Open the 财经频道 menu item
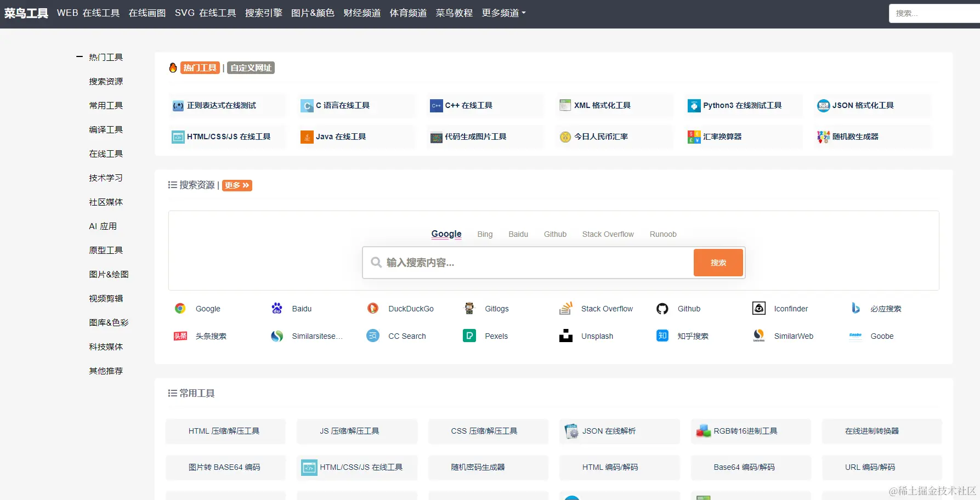 click(x=361, y=13)
